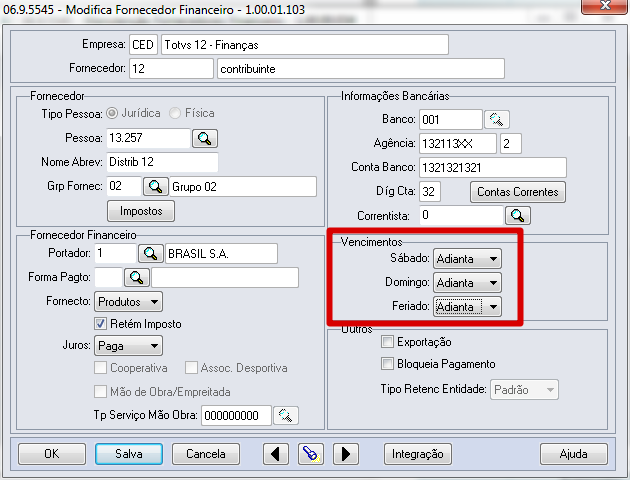The height and width of the screenshot is (480, 630).
Task: Open the Pessoa lookup magnifier
Action: [205, 139]
